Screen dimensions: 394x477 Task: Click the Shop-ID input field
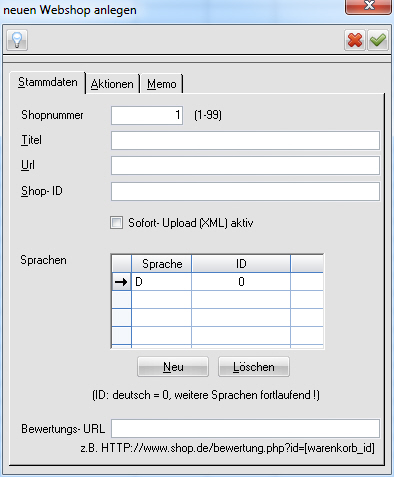tap(245, 191)
